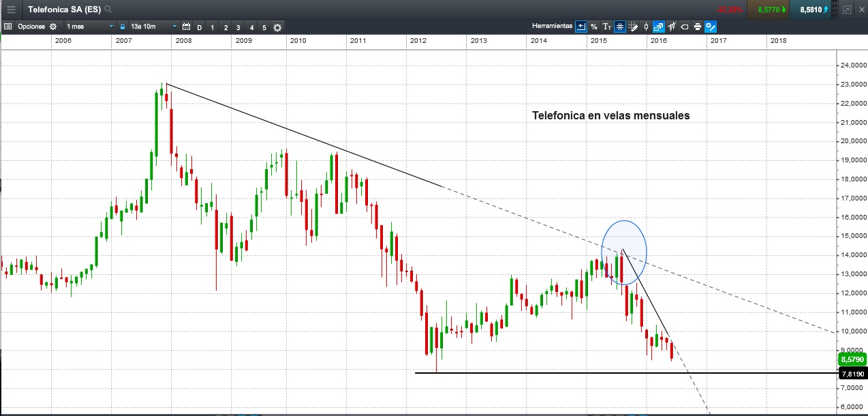Open the Opciones settings gear
The width and height of the screenshot is (868, 416).
click(53, 27)
